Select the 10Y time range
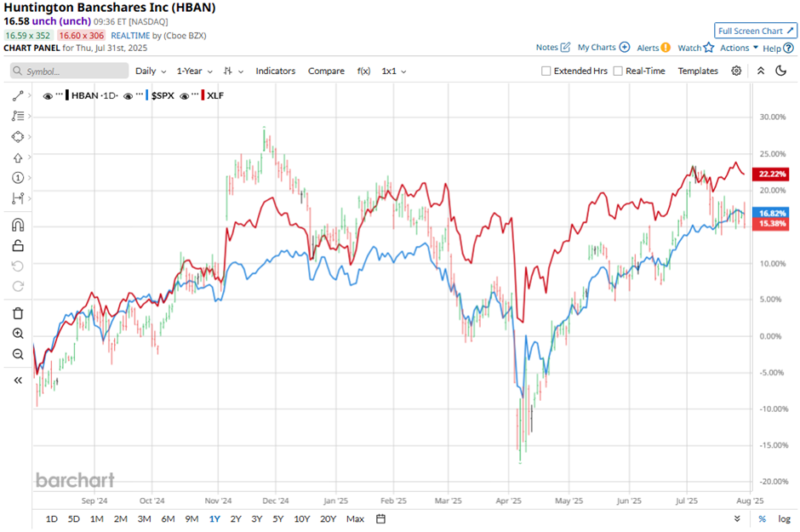The image size is (800, 532). click(x=302, y=518)
